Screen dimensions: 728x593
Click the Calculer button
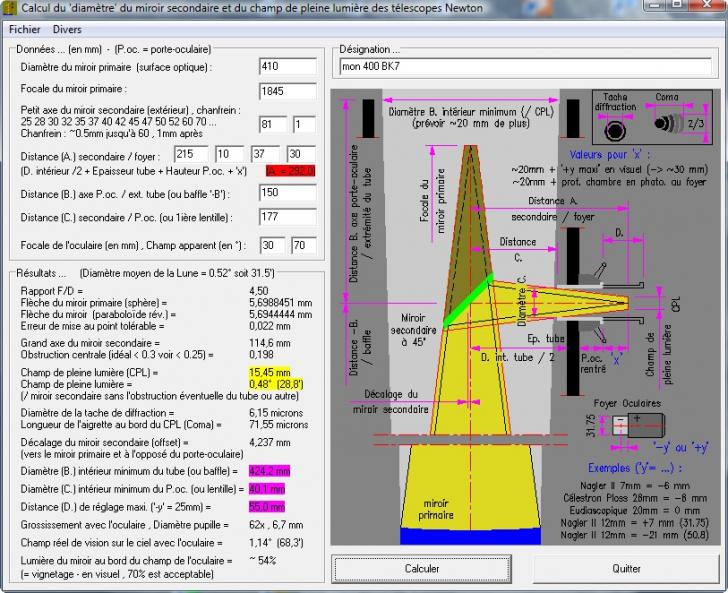422,568
